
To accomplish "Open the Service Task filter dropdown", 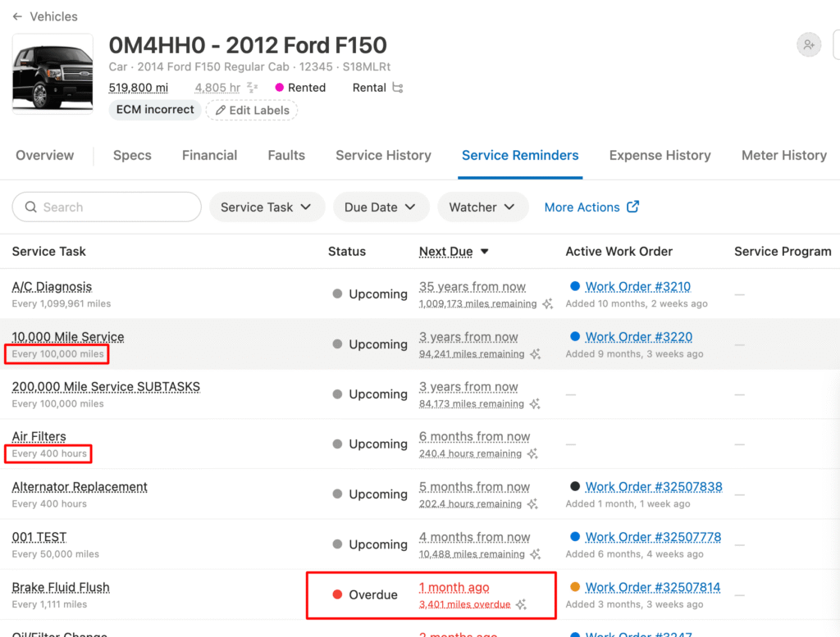I will pos(267,207).
